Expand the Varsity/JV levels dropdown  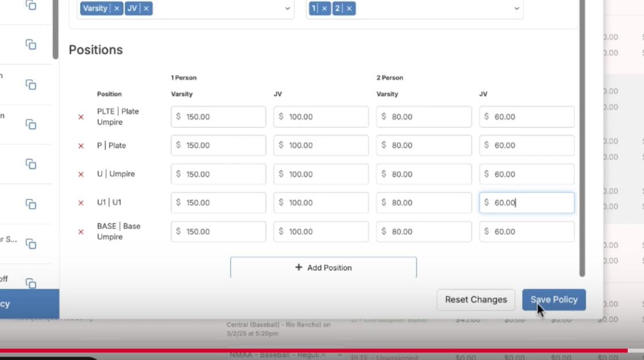tap(287, 9)
